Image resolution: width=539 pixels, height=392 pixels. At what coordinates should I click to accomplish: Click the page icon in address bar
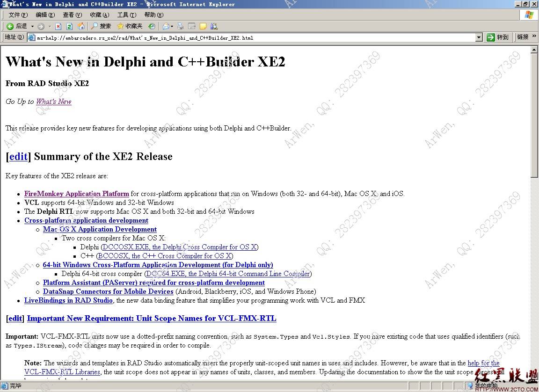[32, 38]
